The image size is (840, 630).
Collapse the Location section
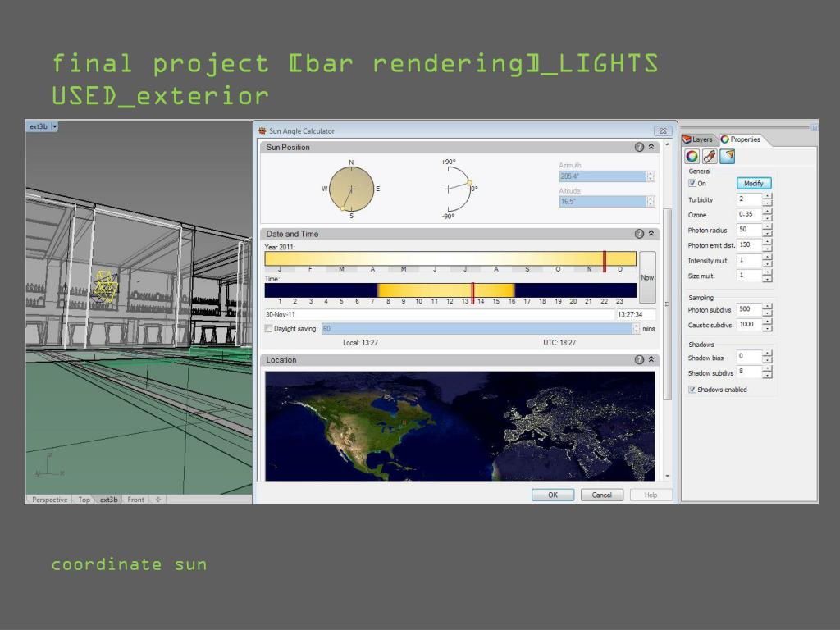pyautogui.click(x=651, y=359)
